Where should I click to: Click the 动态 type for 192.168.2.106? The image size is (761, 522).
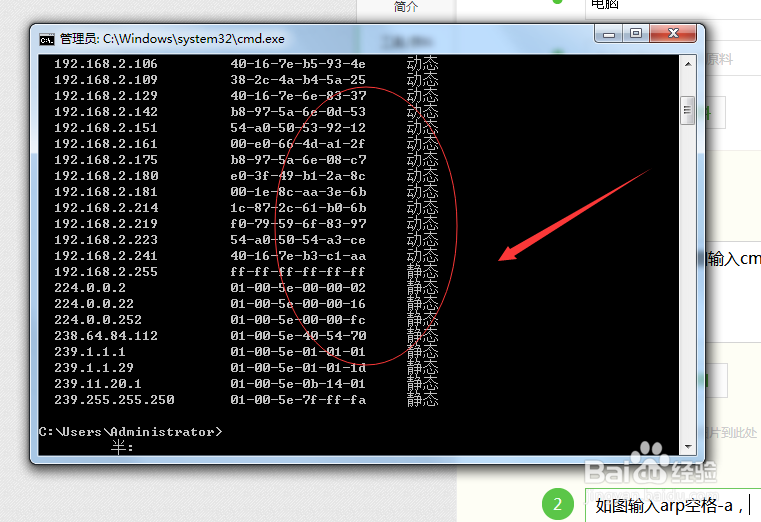tap(422, 64)
